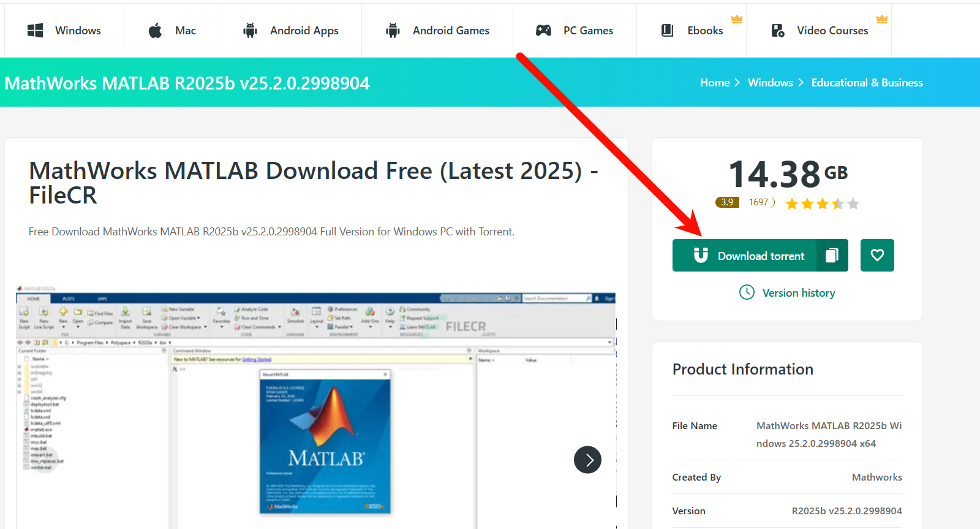
Task: Click the banner title MathWorks MATLAB R2025b
Action: point(187,83)
